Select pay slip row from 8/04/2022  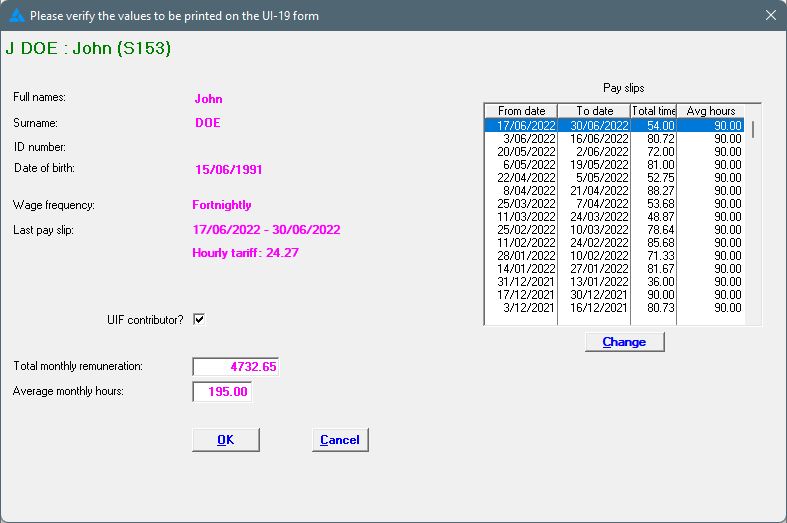pyautogui.click(x=614, y=191)
